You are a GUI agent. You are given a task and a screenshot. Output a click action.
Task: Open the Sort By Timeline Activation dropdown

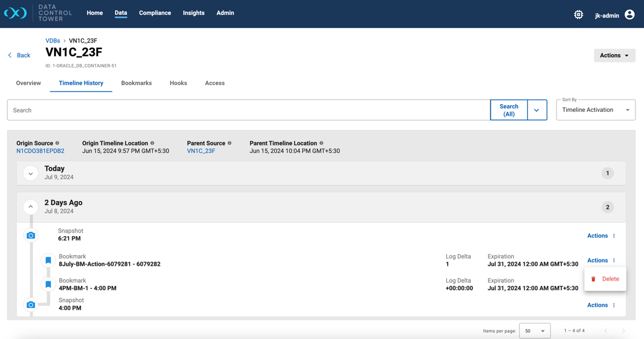[595, 110]
